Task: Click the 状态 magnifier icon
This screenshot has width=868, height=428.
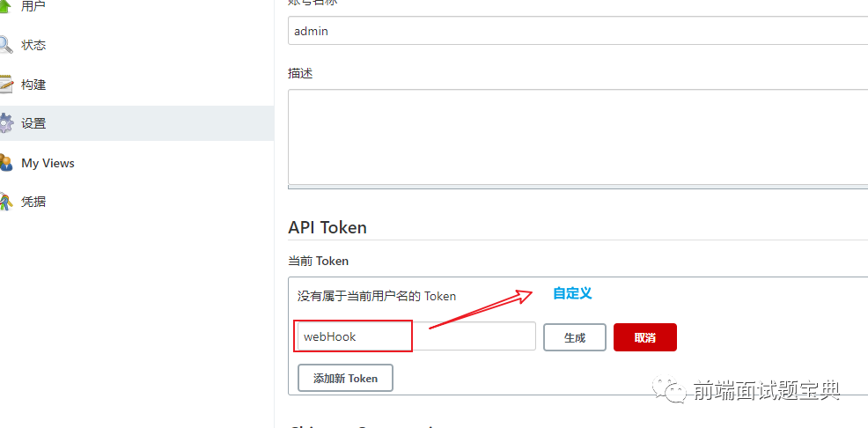Action: (5, 45)
